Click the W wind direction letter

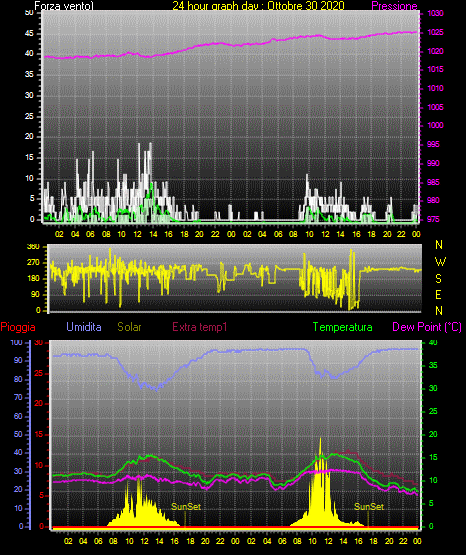pyautogui.click(x=440, y=262)
